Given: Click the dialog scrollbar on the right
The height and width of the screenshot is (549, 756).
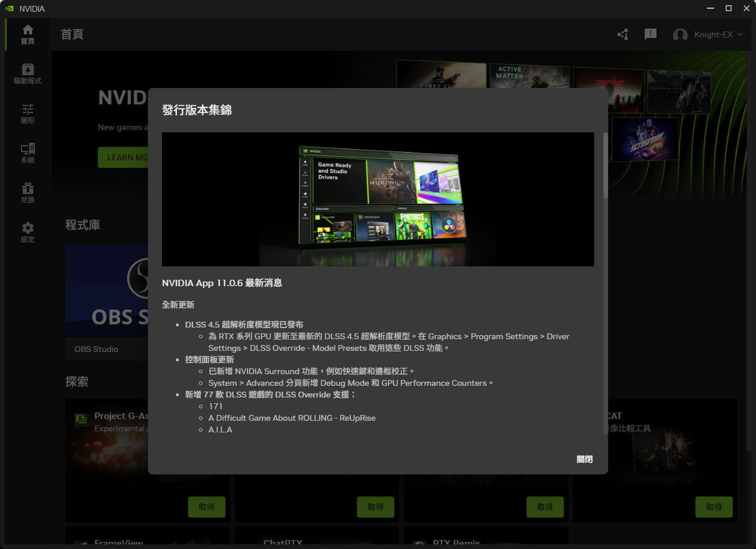Looking at the screenshot, I should coord(604,165).
